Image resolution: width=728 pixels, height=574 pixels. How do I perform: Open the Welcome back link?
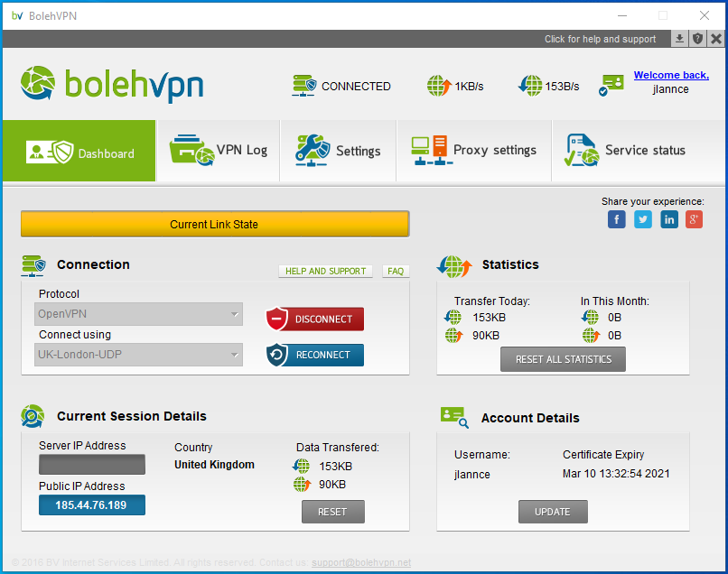click(x=671, y=75)
